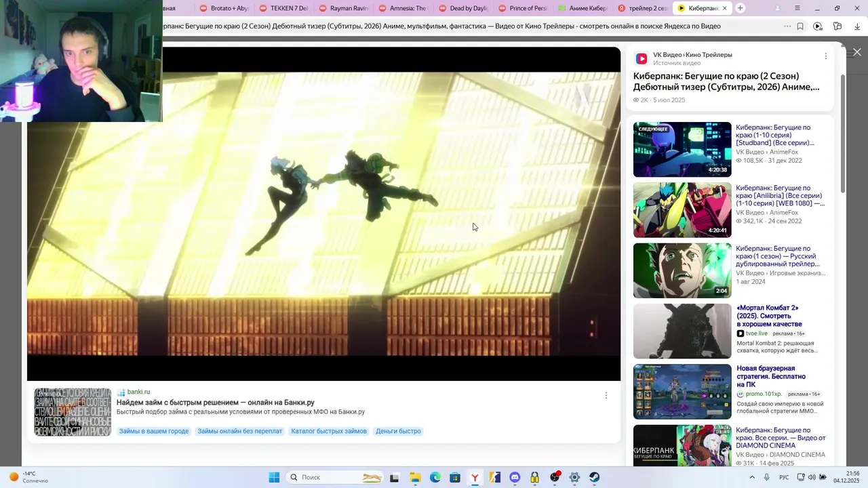Open the browser extensions icon
The width and height of the screenshot is (868, 488).
pos(837,26)
